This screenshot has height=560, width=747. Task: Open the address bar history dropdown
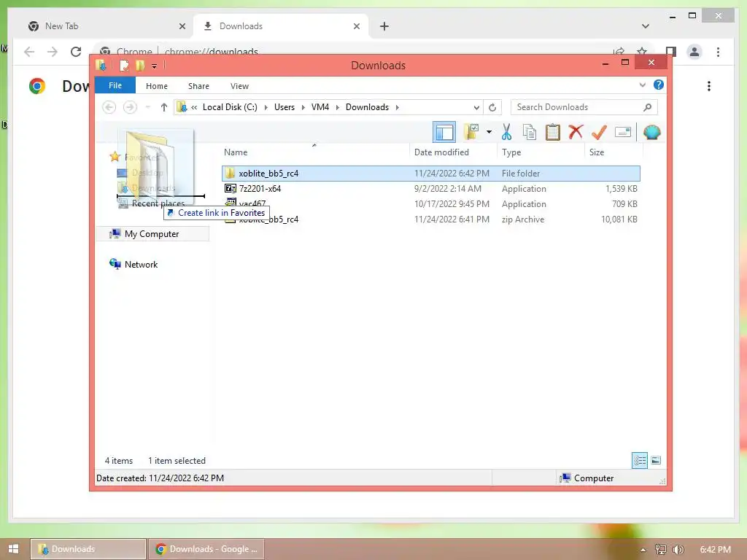(476, 108)
